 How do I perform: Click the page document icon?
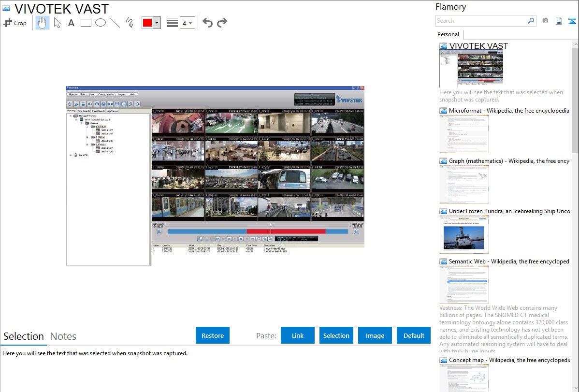[559, 21]
